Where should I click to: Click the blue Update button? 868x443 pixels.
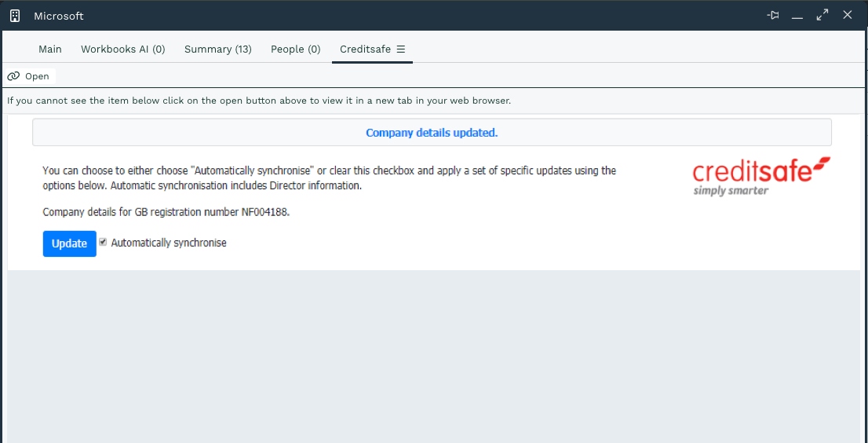pos(69,243)
